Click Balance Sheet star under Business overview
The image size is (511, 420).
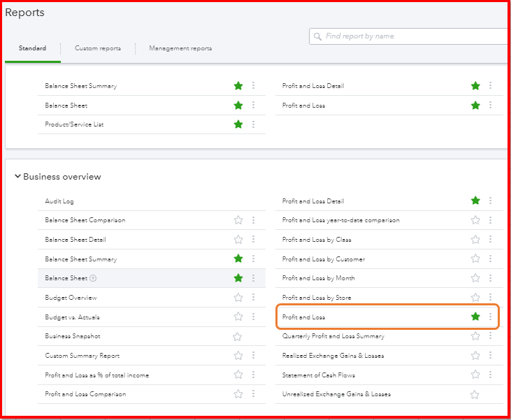pyautogui.click(x=238, y=278)
